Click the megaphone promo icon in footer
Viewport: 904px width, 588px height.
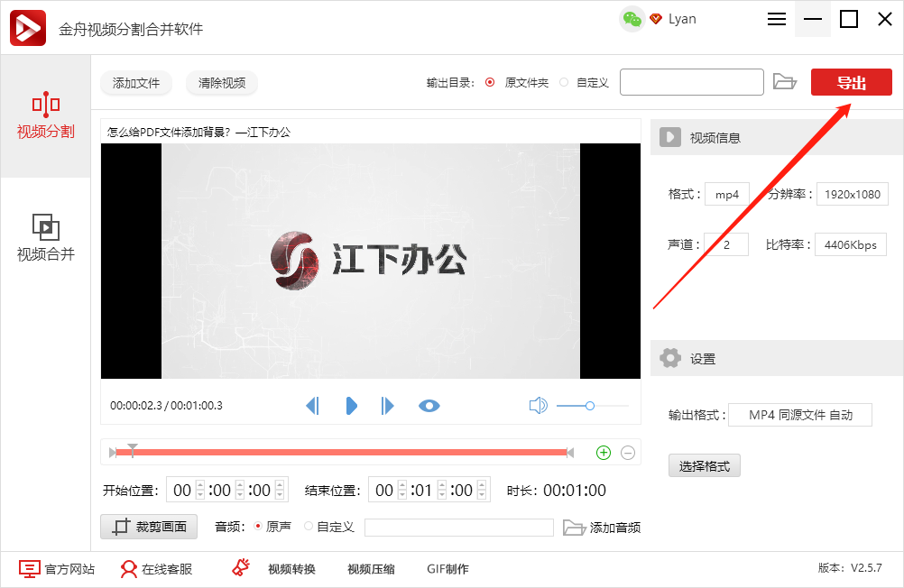tap(240, 568)
